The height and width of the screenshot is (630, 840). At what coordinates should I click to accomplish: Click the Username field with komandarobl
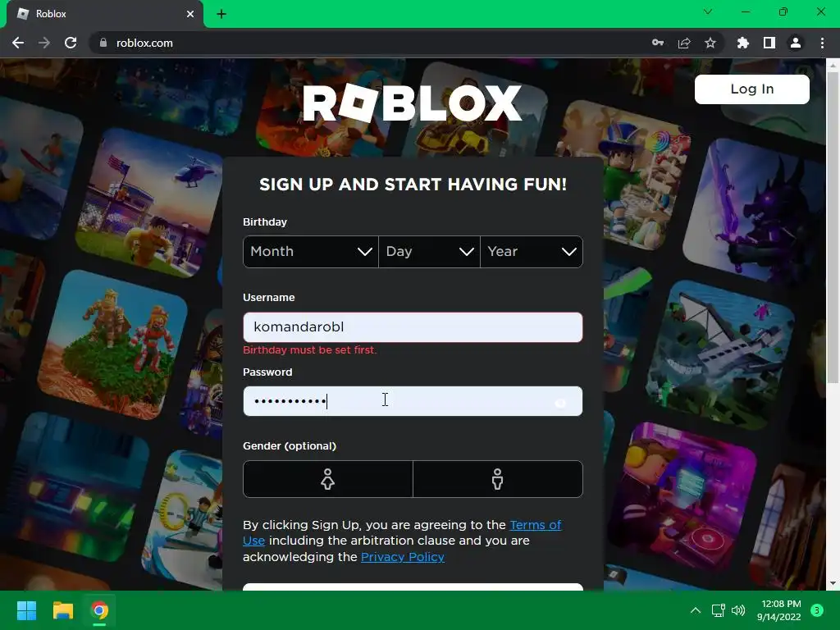pyautogui.click(x=413, y=326)
